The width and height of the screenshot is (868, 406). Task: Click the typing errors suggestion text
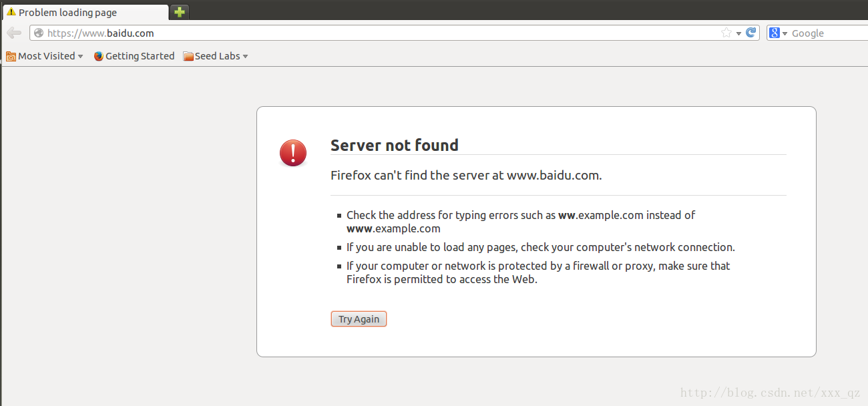(x=521, y=222)
